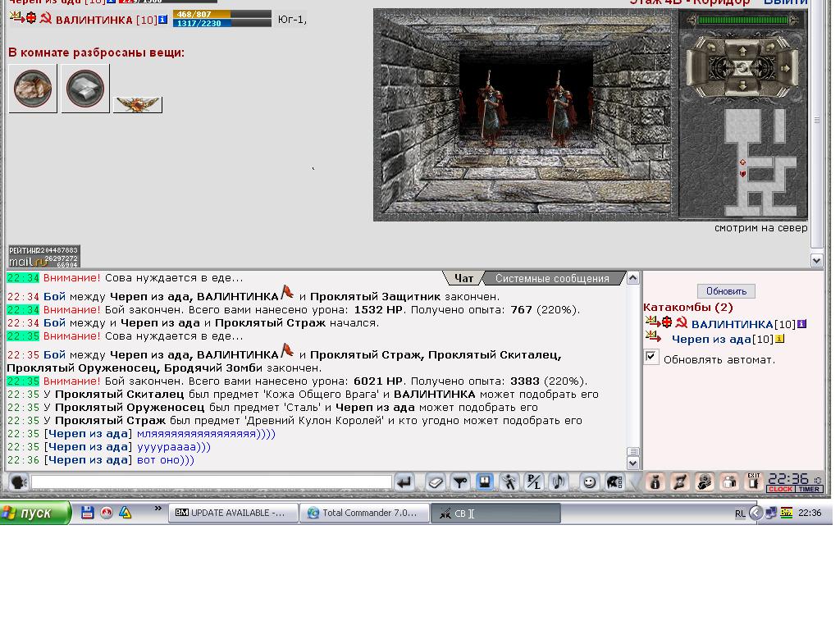Click the turn right arrow on compass
The width and height of the screenshot is (840, 630).
point(772,48)
